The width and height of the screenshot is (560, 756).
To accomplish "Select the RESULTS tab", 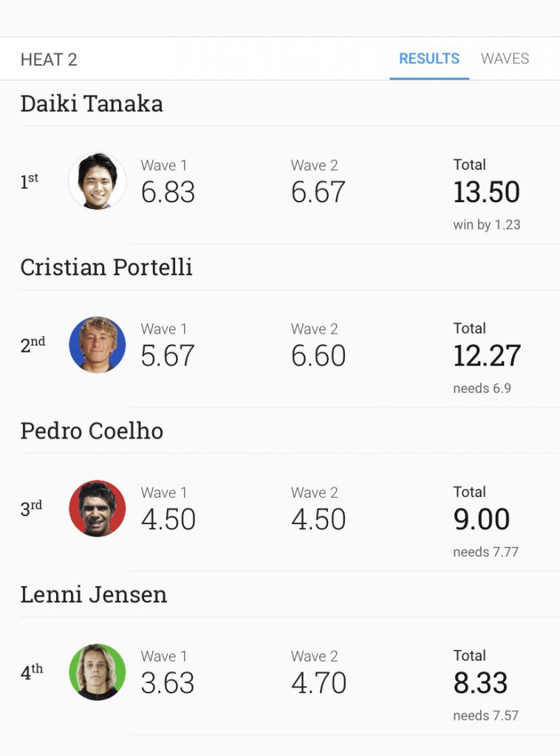I will (x=429, y=59).
